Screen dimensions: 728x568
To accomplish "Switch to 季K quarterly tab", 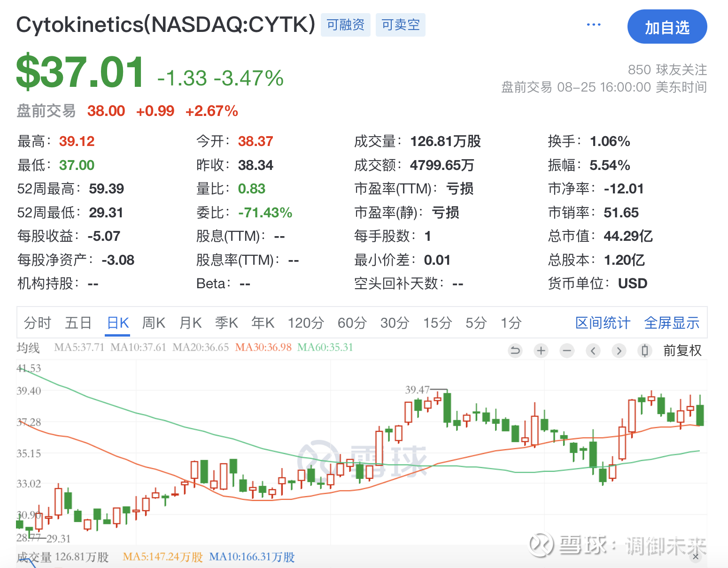I will click(227, 323).
